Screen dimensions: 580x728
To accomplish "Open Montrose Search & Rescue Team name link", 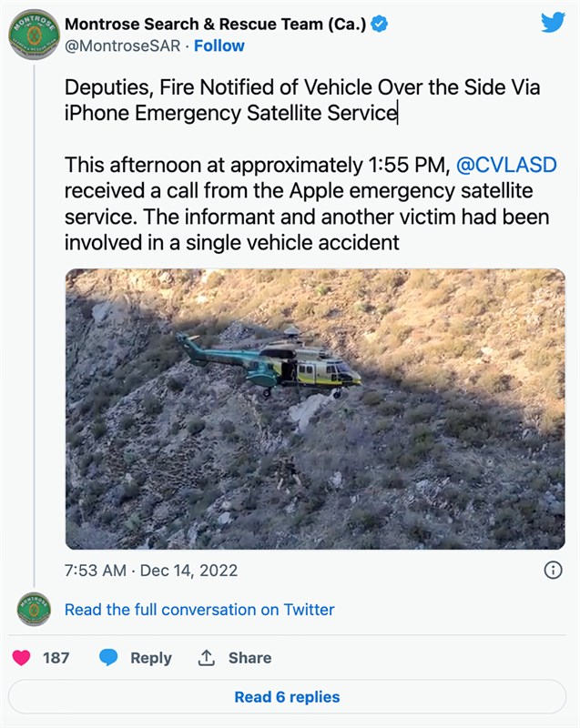I will (215, 25).
